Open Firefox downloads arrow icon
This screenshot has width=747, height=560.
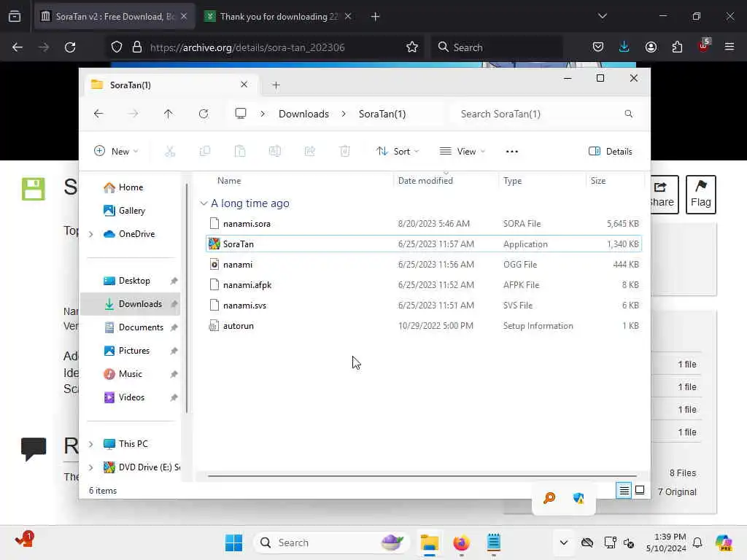pyautogui.click(x=624, y=47)
